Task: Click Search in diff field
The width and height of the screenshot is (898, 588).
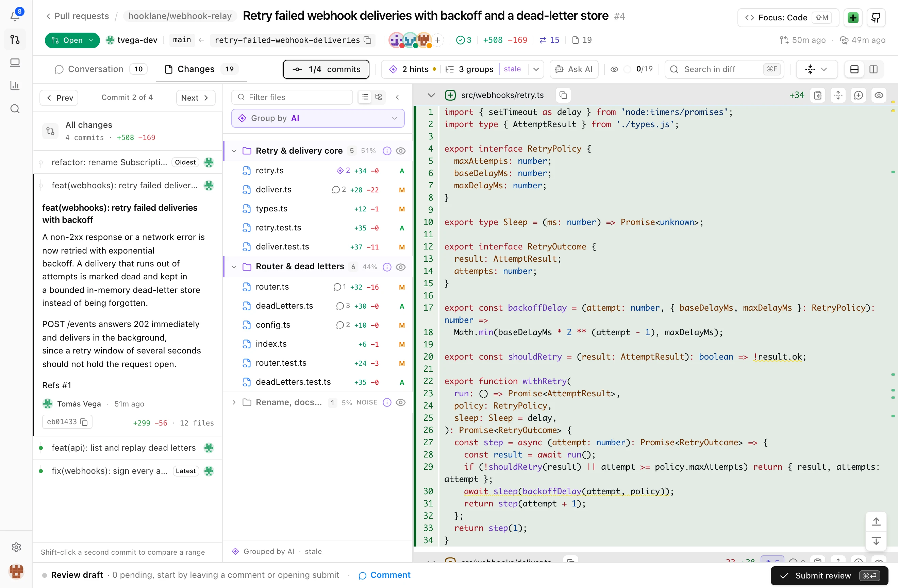Action: click(724, 69)
